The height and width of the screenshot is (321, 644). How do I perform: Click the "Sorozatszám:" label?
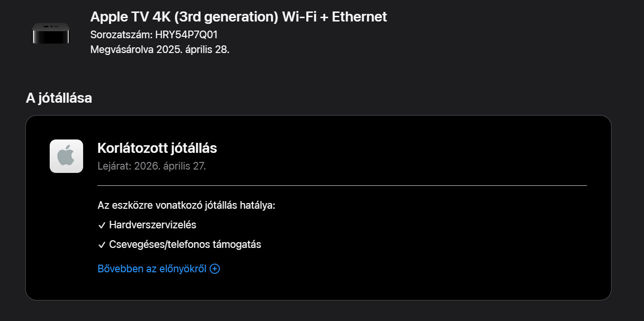[121, 34]
